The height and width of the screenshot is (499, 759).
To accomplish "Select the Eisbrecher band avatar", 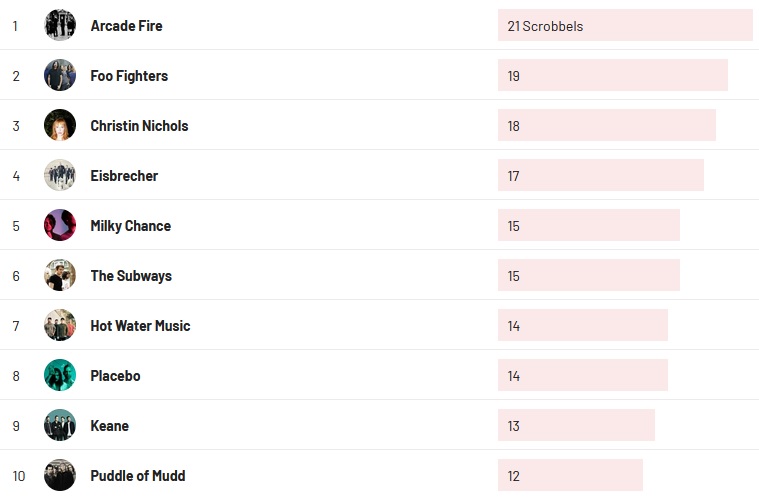I will (x=60, y=175).
